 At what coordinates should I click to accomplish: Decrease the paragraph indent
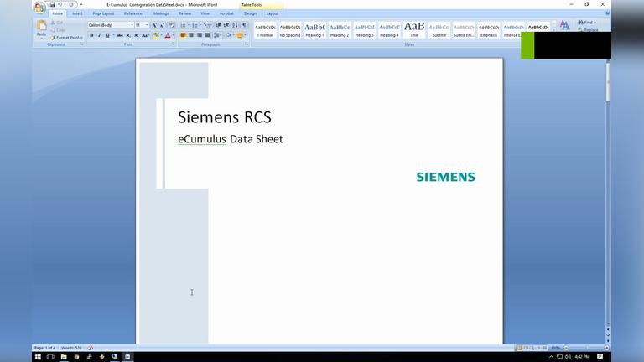[x=219, y=25]
